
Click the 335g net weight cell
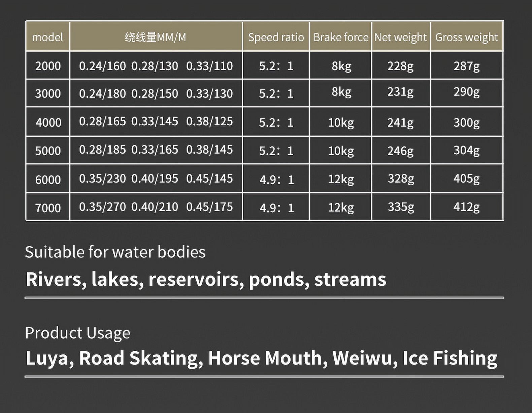401,207
